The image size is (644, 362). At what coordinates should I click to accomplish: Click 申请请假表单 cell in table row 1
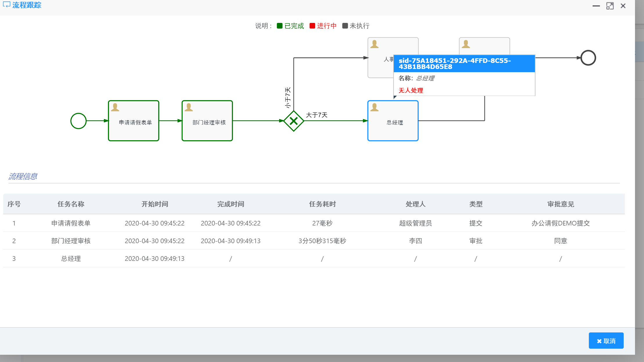coord(71,223)
